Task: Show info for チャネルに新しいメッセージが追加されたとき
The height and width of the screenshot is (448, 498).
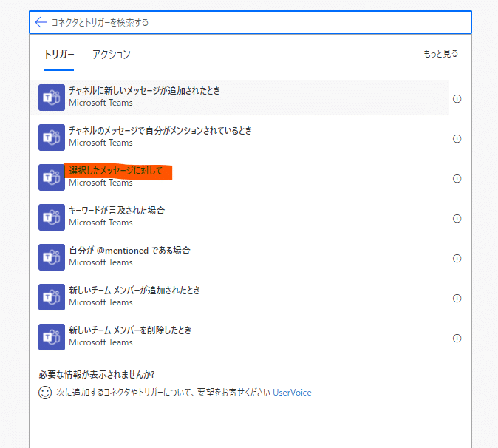Action: point(457,99)
